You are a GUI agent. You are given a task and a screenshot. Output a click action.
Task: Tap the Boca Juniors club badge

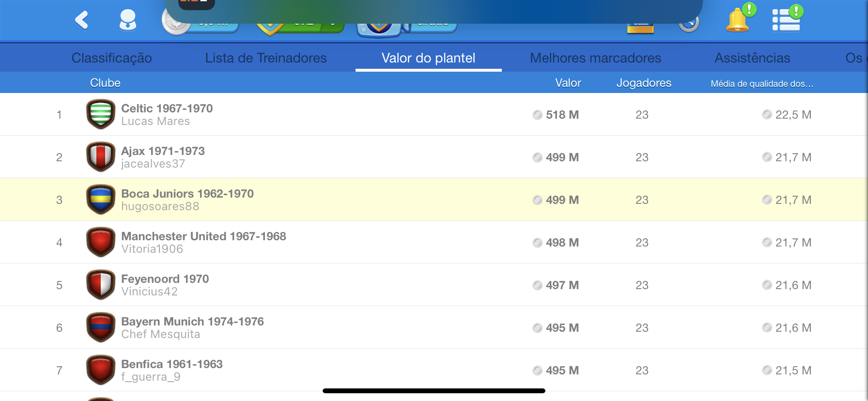(101, 200)
